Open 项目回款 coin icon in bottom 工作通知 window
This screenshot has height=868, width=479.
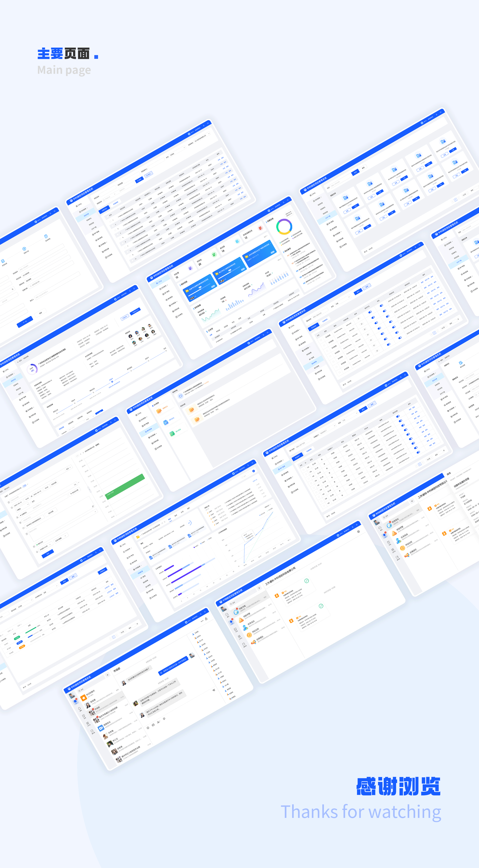[x=249, y=635]
